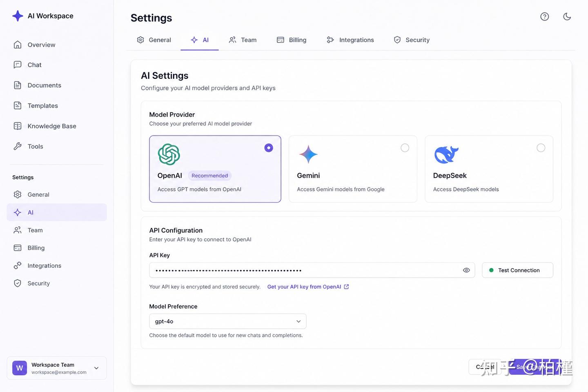This screenshot has height=392, width=588.
Task: Select the DeepSeek provider radio button
Action: pos(541,148)
